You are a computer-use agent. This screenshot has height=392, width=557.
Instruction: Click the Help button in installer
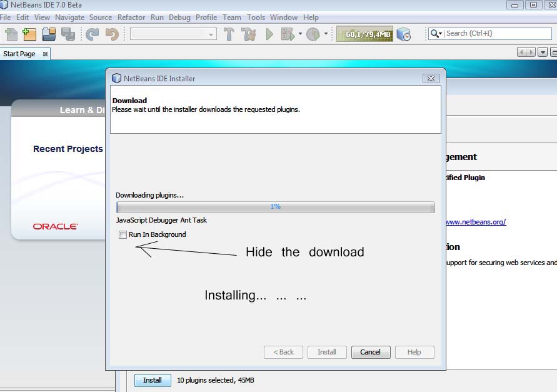414,352
